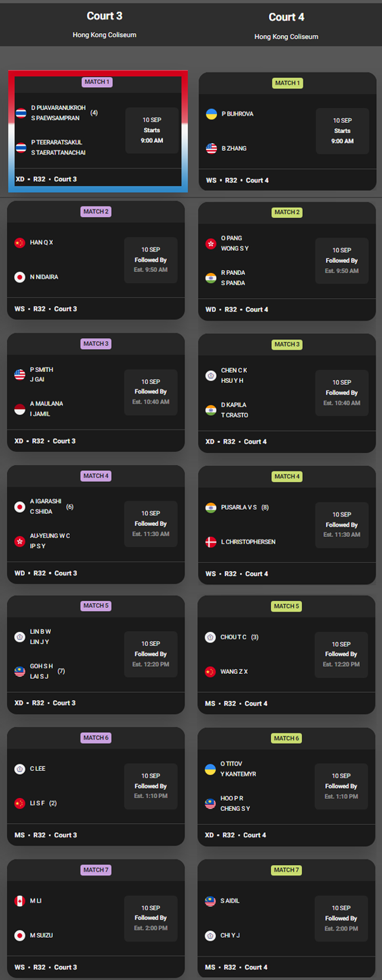Click Indonesia flag beside A Maulana
This screenshot has height=980, width=382.
tap(20, 409)
